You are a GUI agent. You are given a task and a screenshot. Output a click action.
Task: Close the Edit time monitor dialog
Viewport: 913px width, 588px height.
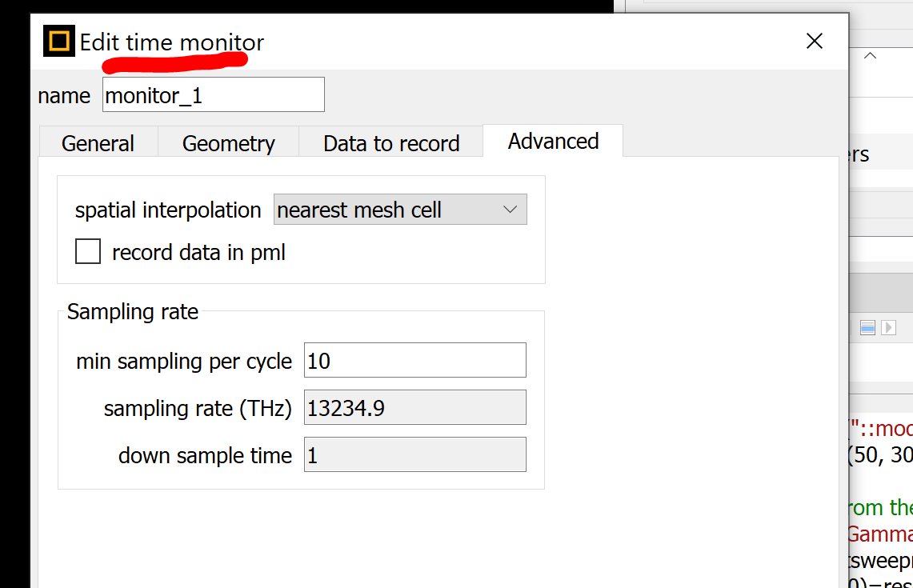(815, 42)
